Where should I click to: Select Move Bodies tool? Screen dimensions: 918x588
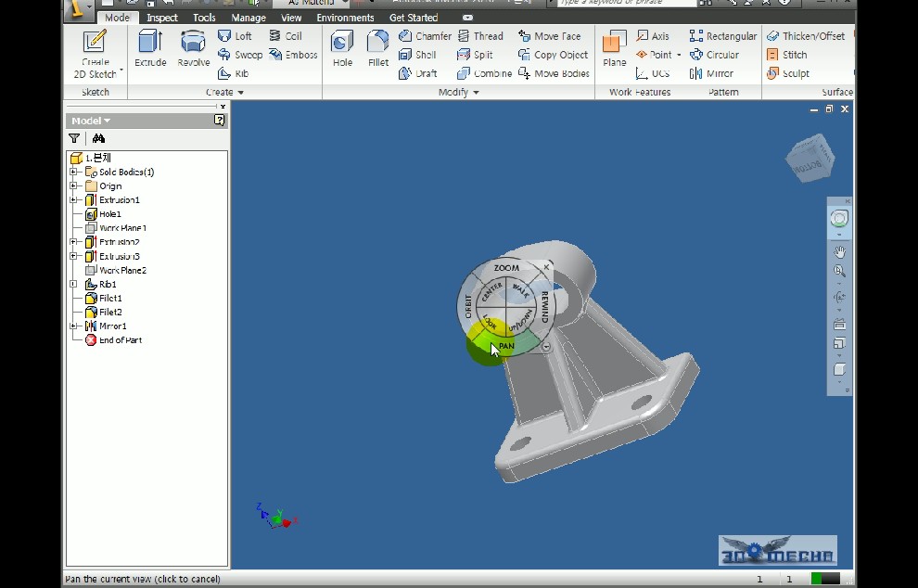tap(554, 73)
